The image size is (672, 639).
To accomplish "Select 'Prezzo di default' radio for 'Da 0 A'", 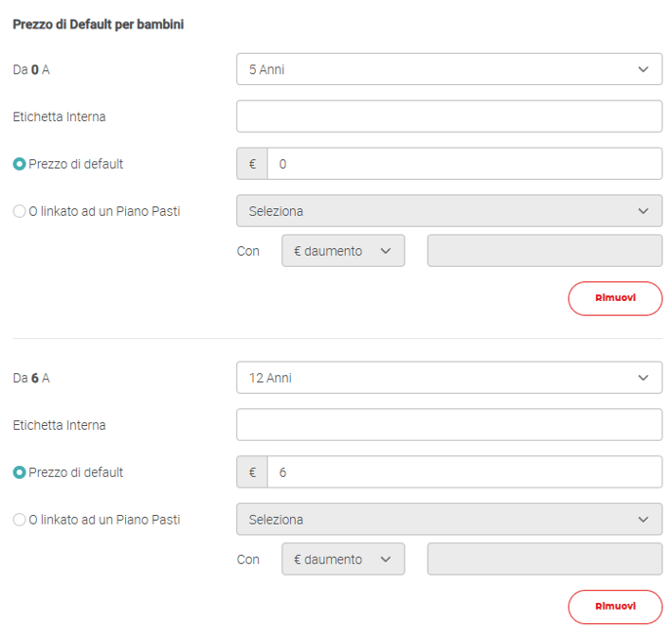I will click(20, 164).
